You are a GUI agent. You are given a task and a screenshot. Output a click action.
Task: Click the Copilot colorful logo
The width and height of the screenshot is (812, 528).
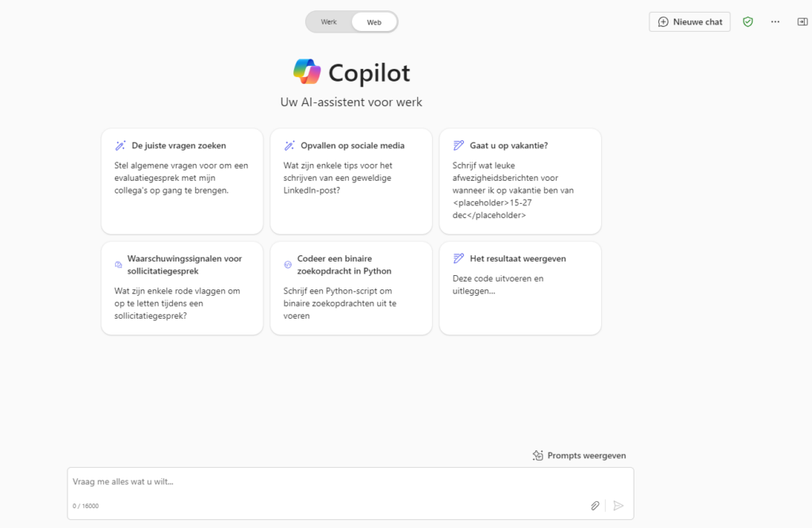tap(307, 71)
